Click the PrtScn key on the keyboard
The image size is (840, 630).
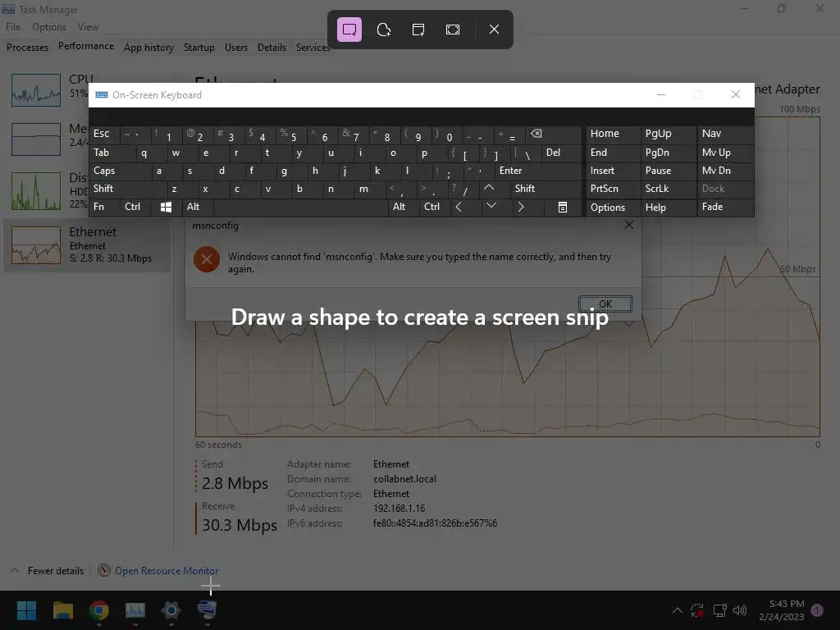pyautogui.click(x=614, y=189)
